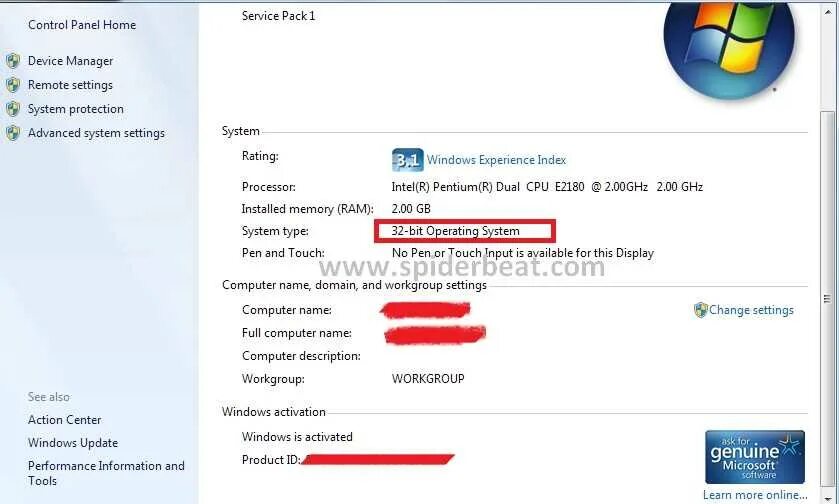The height and width of the screenshot is (504, 839).
Task: Open Performance Information and Tools
Action: (106, 473)
